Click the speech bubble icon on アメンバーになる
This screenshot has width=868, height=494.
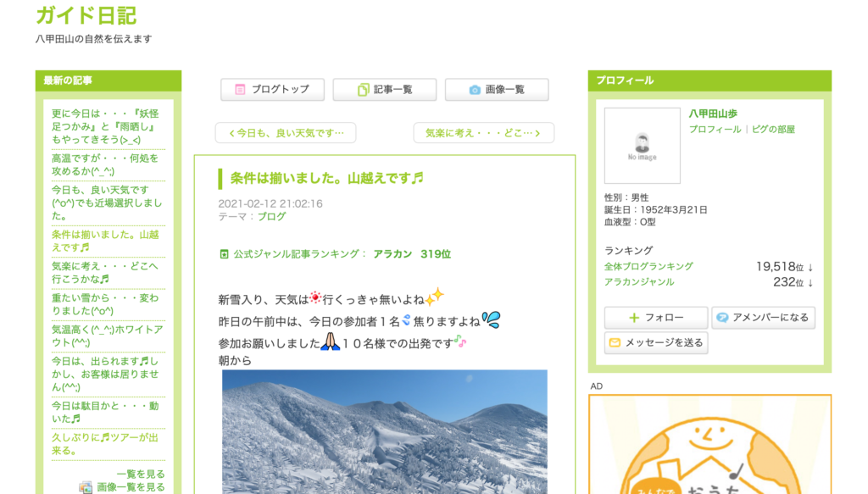722,318
